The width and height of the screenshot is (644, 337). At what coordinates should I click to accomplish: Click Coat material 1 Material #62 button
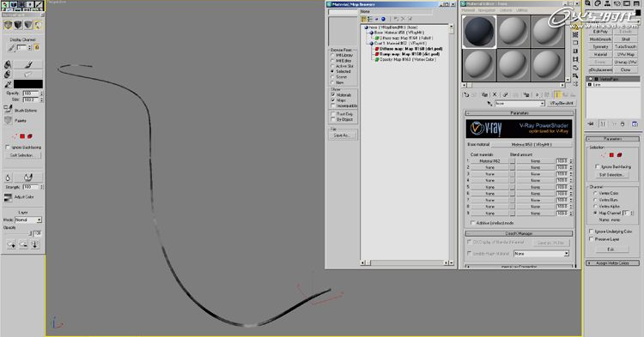pyautogui.click(x=489, y=161)
